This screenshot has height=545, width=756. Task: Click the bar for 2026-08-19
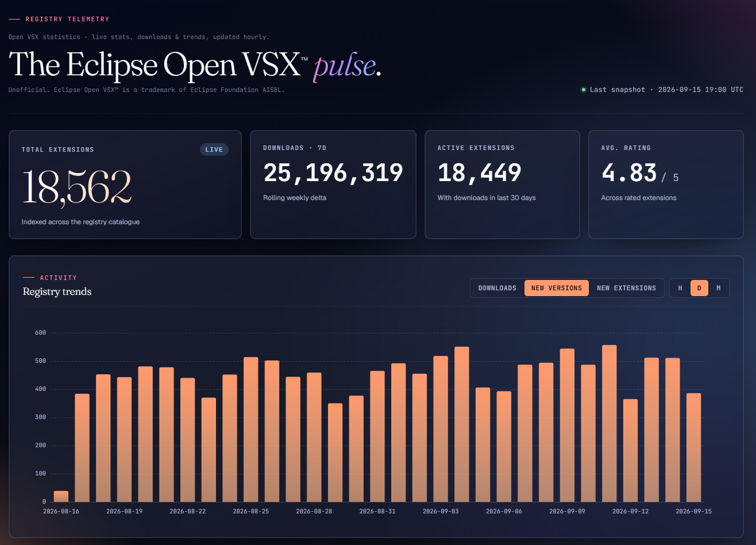click(x=124, y=440)
